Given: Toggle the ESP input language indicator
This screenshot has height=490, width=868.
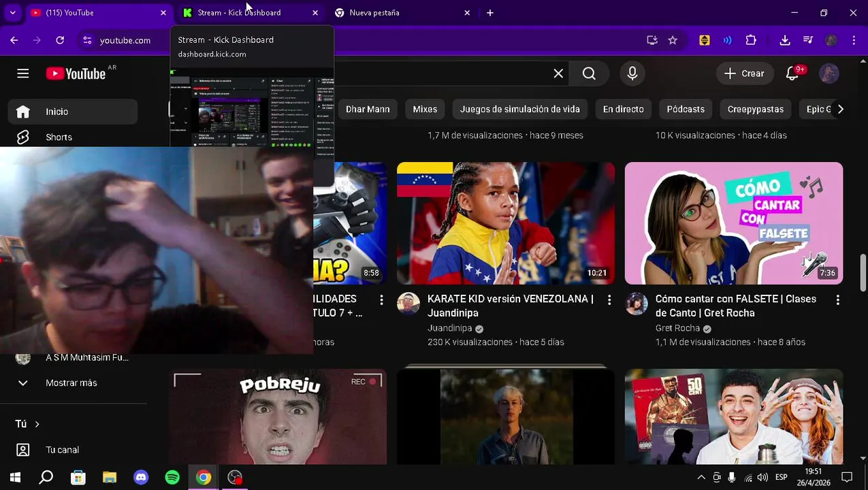Looking at the screenshot, I should coord(782,477).
